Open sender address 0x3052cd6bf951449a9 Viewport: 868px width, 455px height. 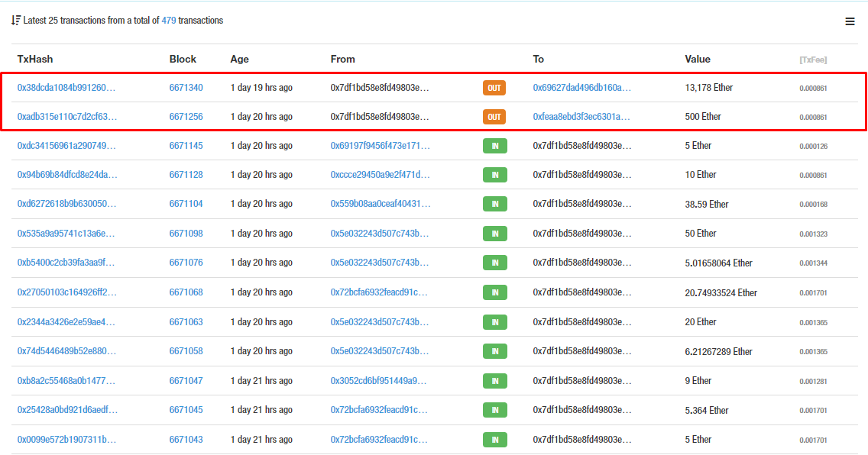(378, 381)
